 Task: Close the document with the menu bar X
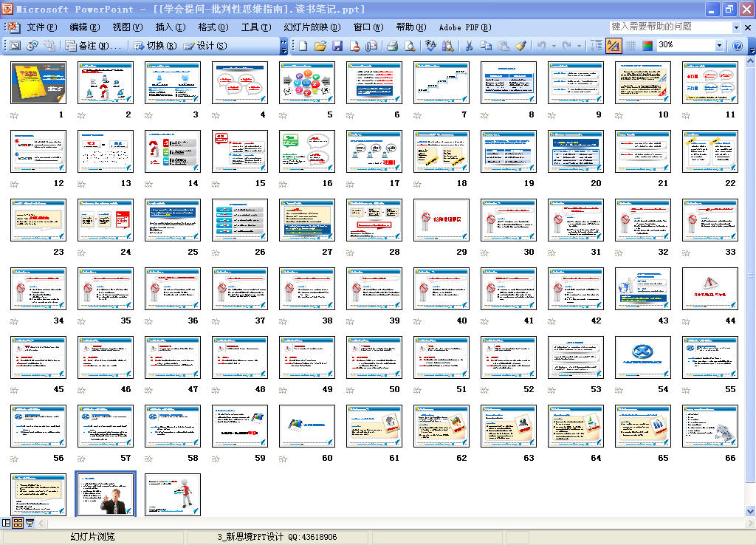tap(749, 27)
